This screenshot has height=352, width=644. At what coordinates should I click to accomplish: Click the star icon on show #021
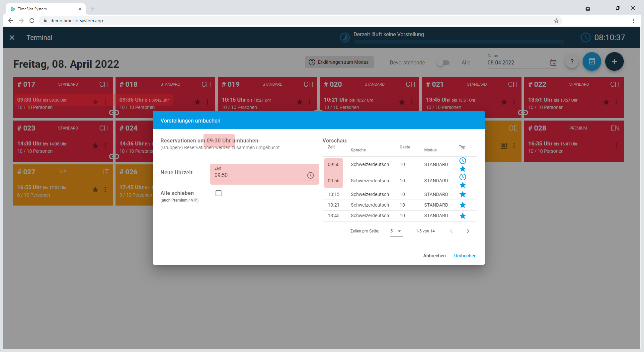coord(504,102)
